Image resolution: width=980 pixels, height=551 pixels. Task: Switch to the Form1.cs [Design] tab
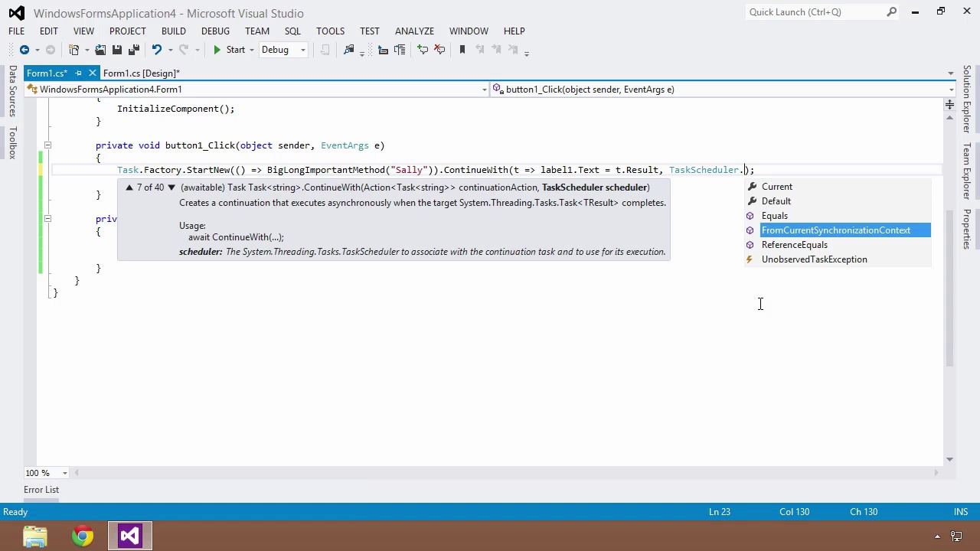[141, 73]
